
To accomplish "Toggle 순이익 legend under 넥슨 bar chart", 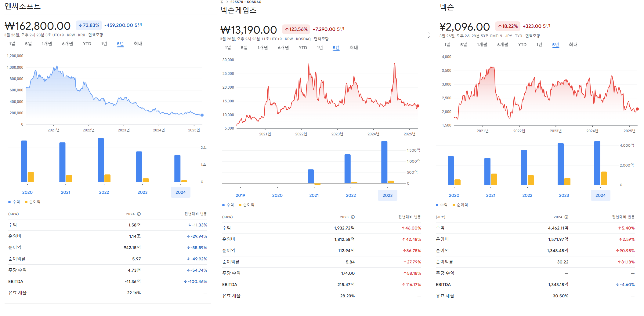I will [460, 205].
